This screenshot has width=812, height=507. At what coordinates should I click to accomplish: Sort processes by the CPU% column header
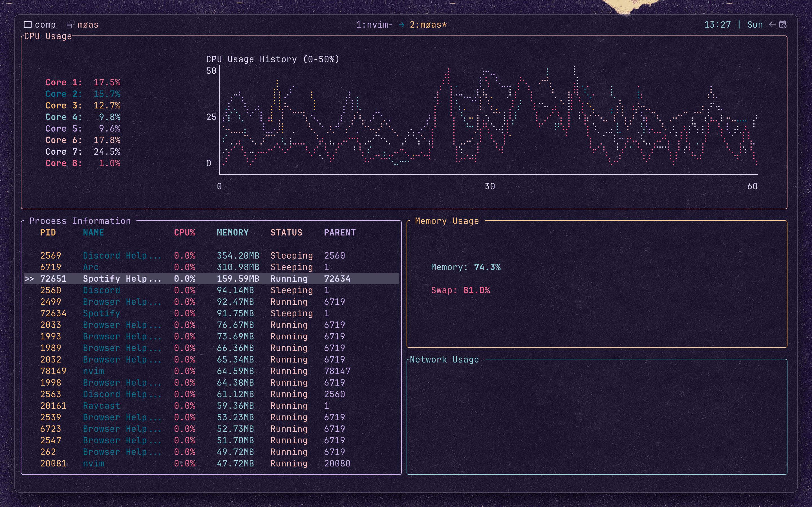[x=185, y=232]
